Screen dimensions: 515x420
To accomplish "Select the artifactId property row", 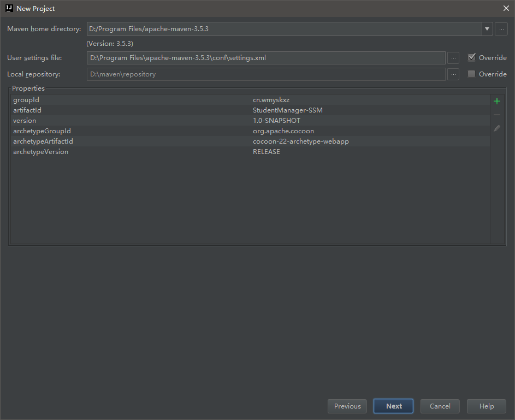I will point(250,110).
